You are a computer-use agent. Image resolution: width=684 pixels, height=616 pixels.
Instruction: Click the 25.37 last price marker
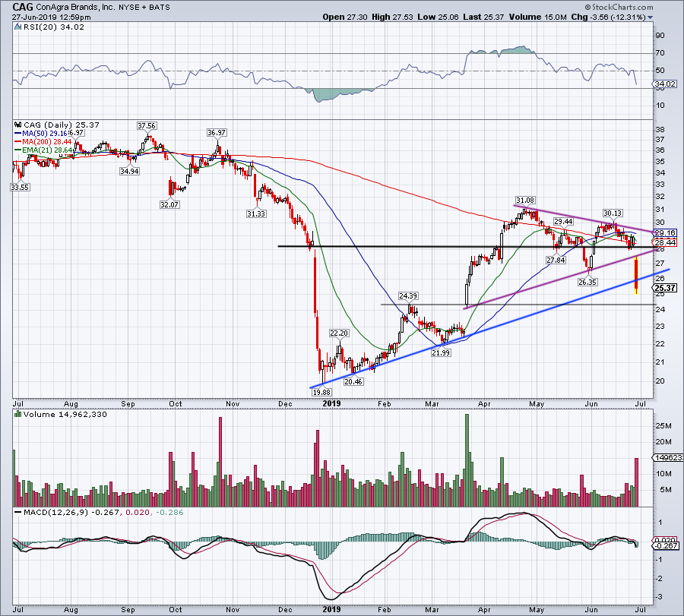click(664, 288)
